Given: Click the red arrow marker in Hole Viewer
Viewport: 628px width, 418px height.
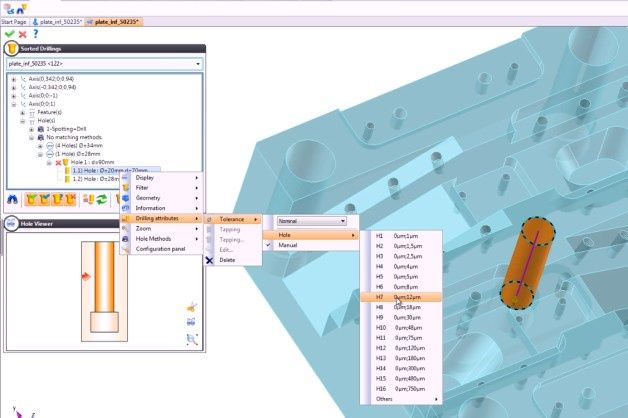Looking at the screenshot, I should tap(86, 277).
